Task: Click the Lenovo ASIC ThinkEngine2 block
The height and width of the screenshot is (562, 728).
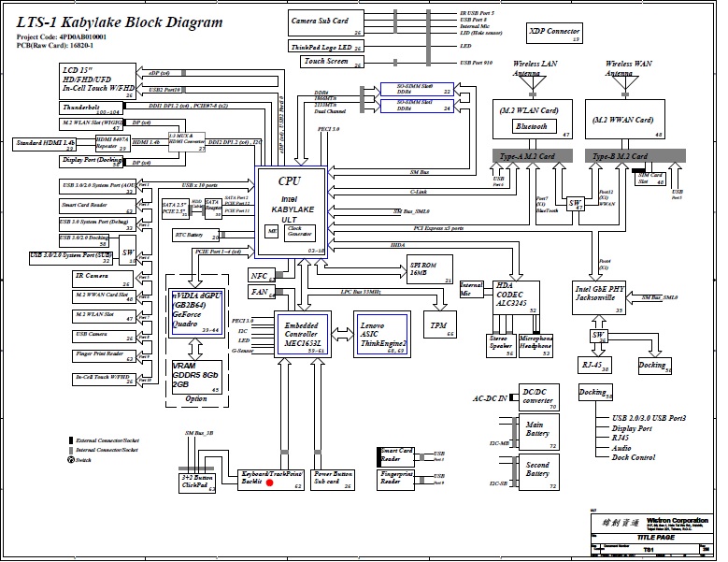Action: (382, 335)
